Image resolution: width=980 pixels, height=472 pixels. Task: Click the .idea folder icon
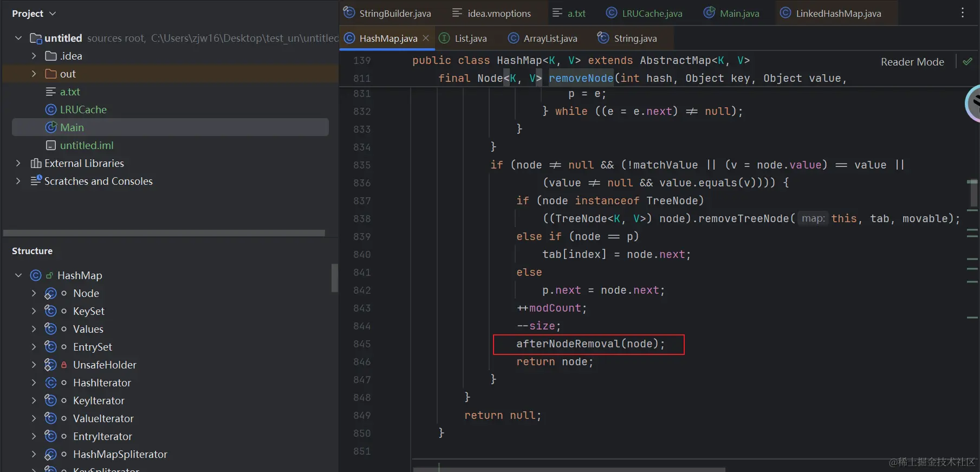point(51,56)
